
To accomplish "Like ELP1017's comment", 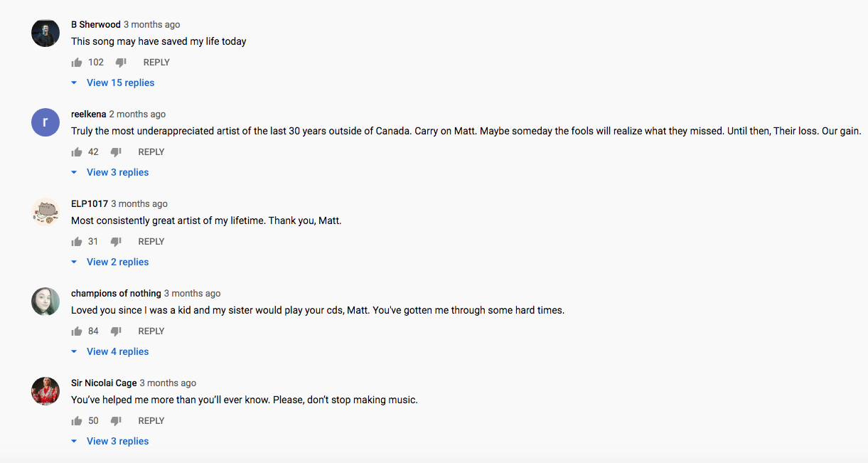I will pos(77,242).
